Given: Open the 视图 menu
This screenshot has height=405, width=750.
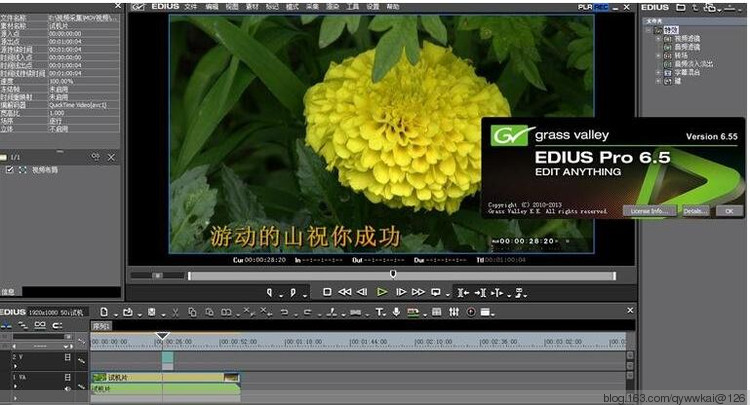Looking at the screenshot, I should (x=232, y=7).
